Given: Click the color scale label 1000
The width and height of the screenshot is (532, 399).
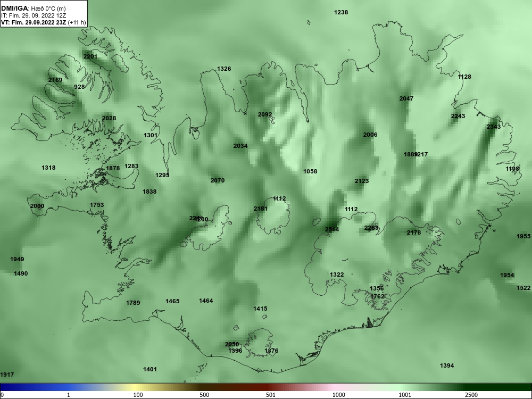Looking at the screenshot, I should pyautogui.click(x=338, y=395).
